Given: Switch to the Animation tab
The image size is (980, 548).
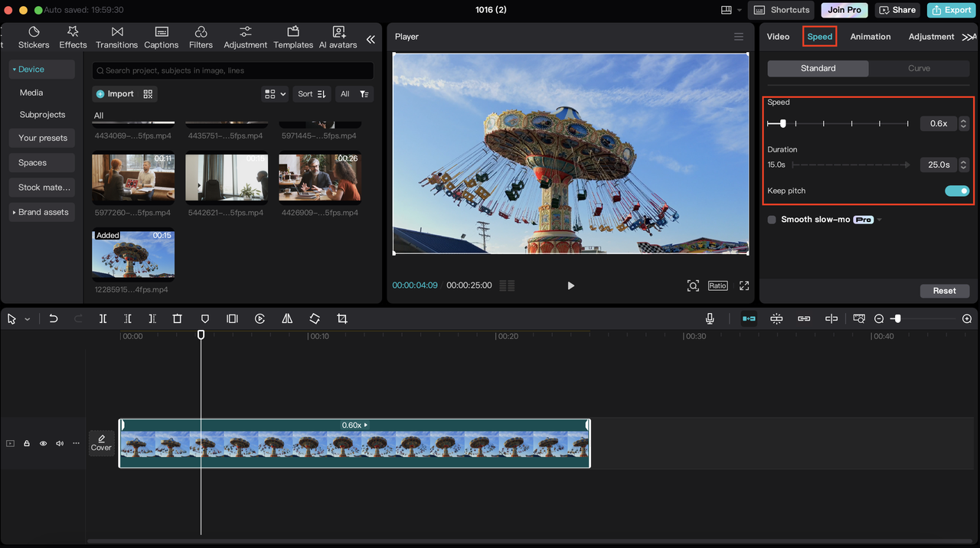Looking at the screenshot, I should point(871,37).
